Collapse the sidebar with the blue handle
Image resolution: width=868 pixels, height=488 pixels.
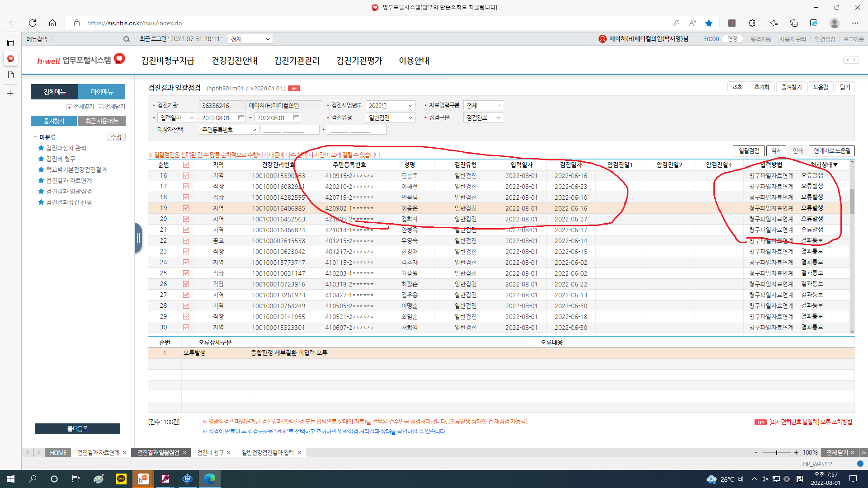[x=138, y=238]
